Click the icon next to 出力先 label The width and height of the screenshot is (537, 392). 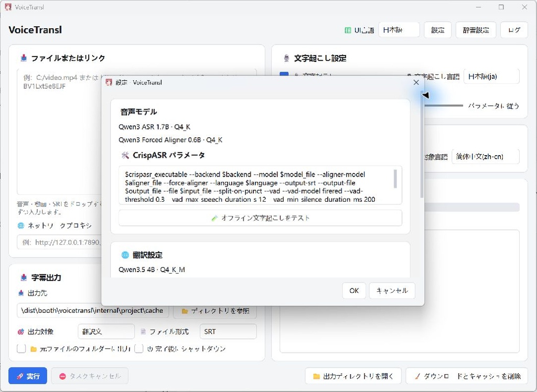21,293
